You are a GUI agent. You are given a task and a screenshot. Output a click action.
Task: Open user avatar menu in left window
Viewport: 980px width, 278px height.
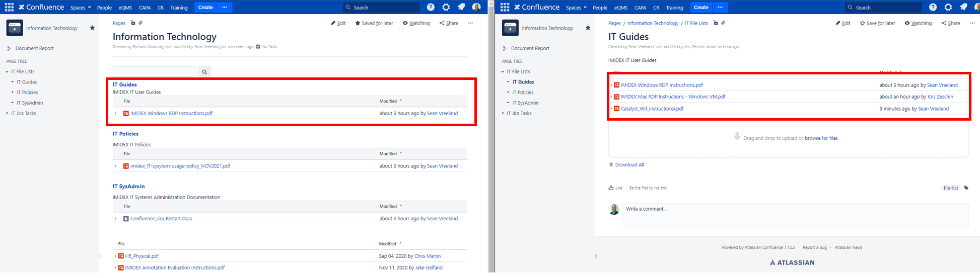coord(476,8)
